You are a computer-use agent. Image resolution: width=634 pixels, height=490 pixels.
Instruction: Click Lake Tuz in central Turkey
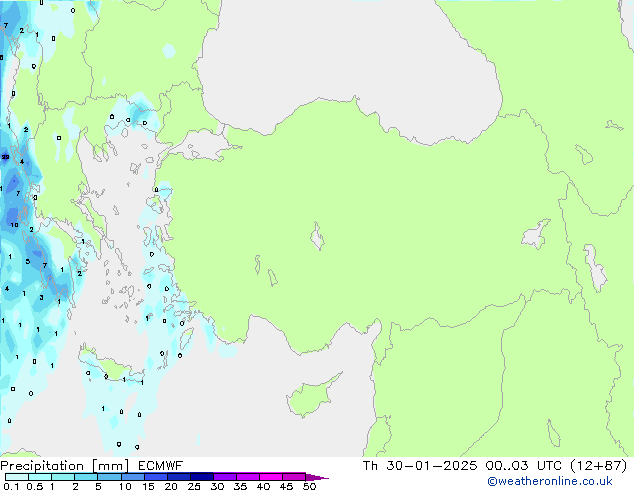[318, 238]
